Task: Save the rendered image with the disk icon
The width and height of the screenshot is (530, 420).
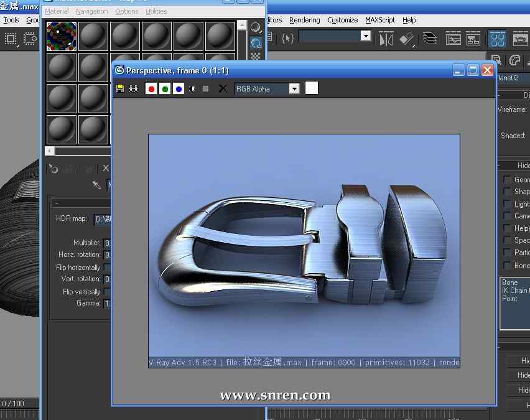Action: [x=120, y=89]
